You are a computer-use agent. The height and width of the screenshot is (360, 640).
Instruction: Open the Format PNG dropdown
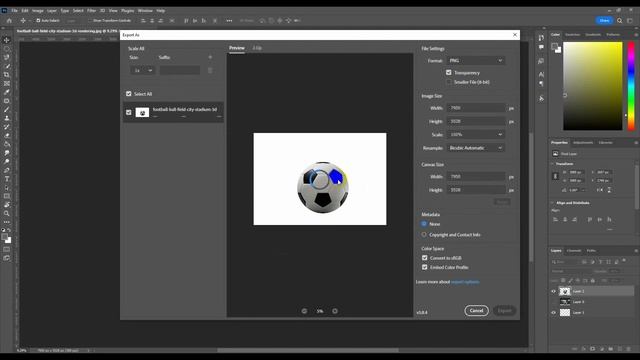(x=476, y=60)
